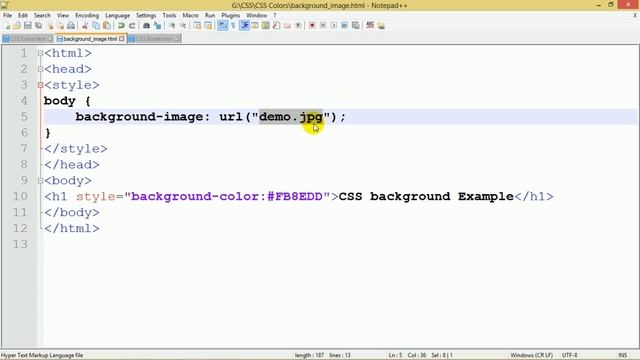Toggle the Function List icon
The image size is (640, 360).
coord(276,26)
